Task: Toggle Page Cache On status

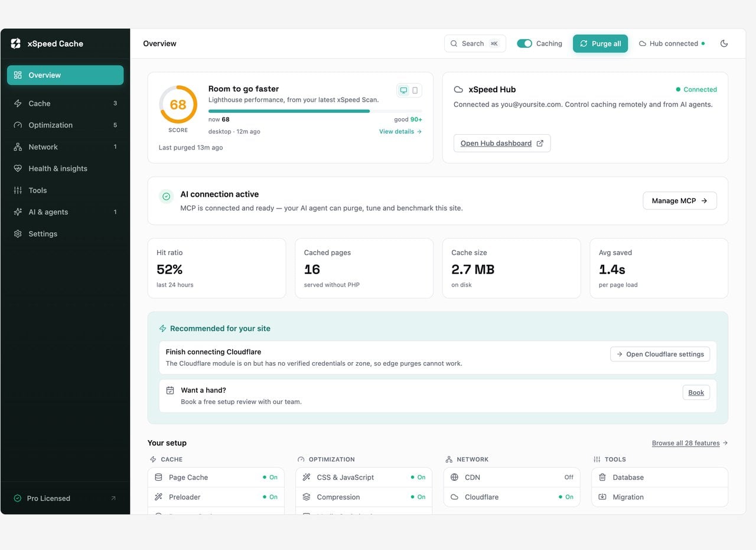Action: [x=270, y=477]
